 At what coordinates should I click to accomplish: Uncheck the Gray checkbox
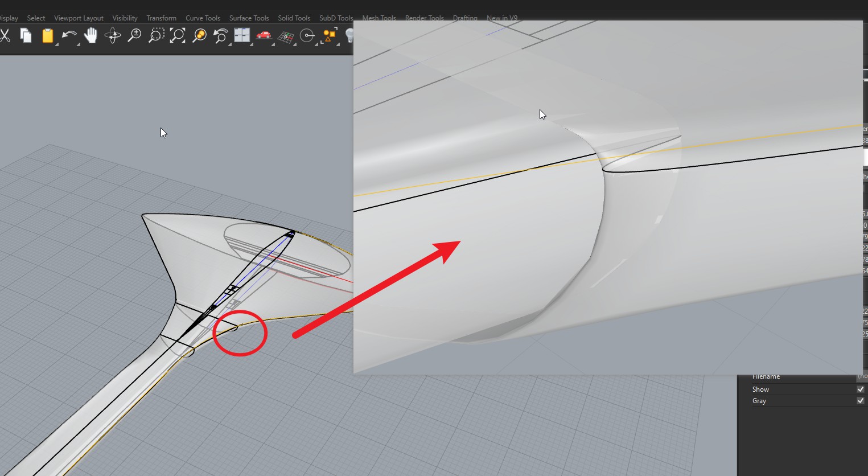(860, 401)
